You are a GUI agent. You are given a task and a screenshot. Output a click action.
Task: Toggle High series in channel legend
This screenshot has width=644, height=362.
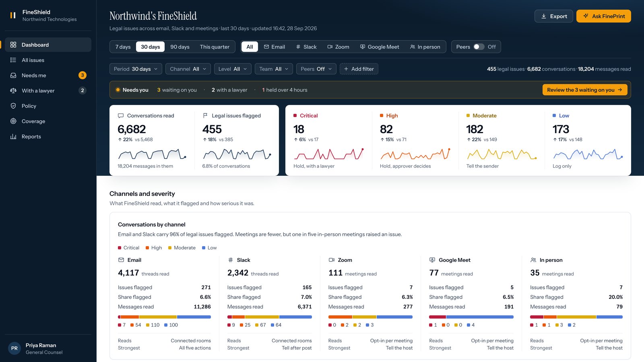[154, 248]
